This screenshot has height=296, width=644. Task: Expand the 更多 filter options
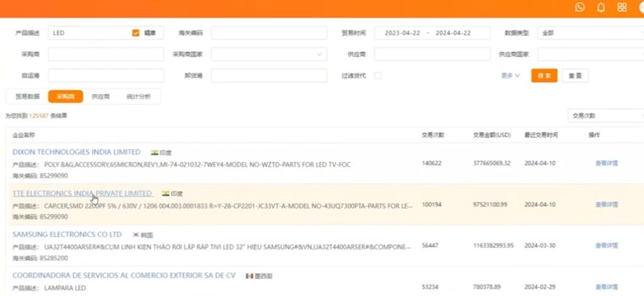[511, 75]
